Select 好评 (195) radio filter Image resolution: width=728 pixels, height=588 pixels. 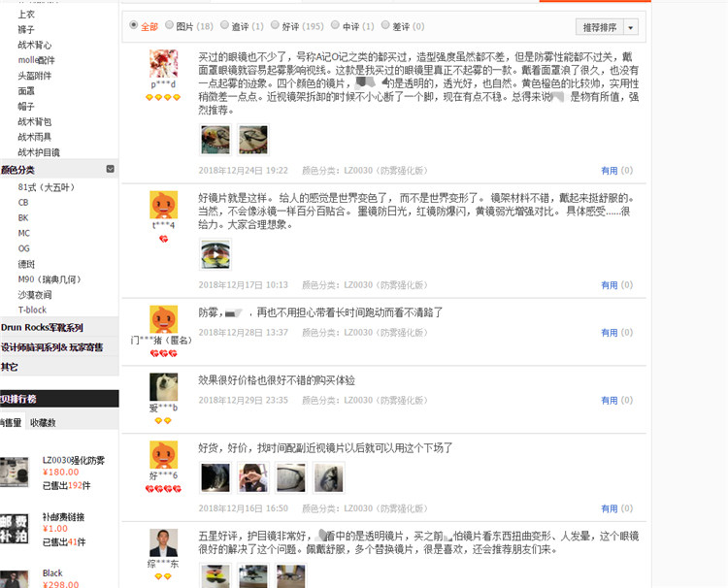276,25
